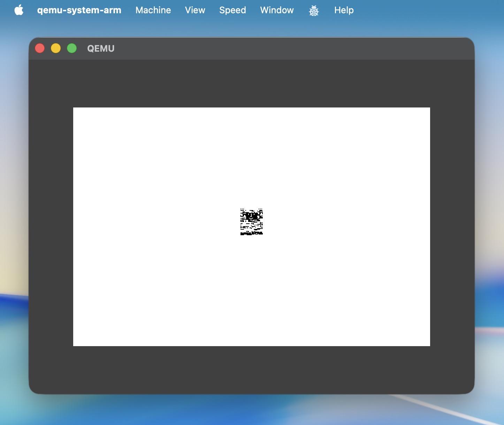Click the dark gray margin above the display
Screen dimensions: 504x425
coord(252,84)
